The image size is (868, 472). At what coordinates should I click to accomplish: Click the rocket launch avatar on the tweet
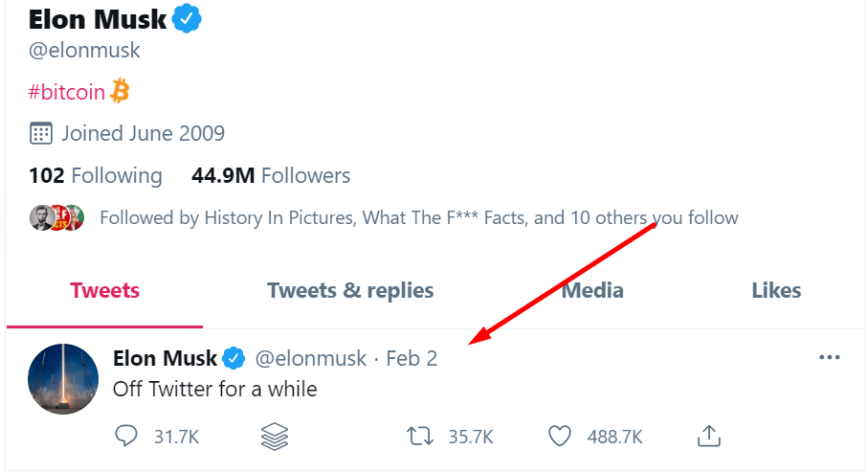(63, 379)
